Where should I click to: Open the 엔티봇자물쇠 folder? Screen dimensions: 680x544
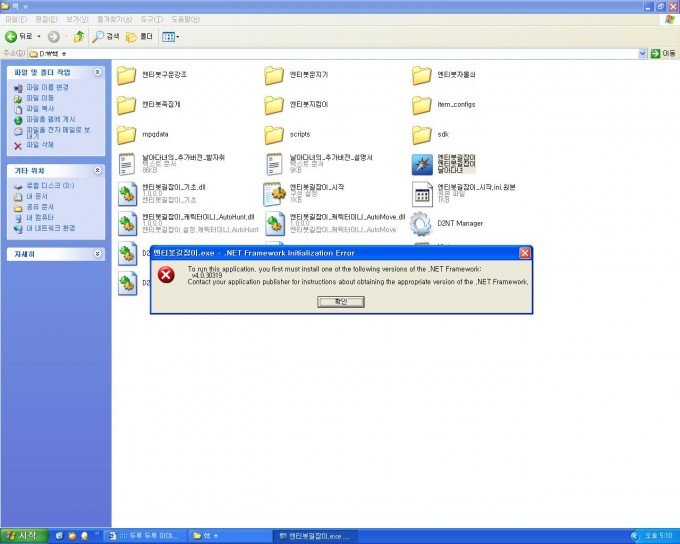pos(443,75)
